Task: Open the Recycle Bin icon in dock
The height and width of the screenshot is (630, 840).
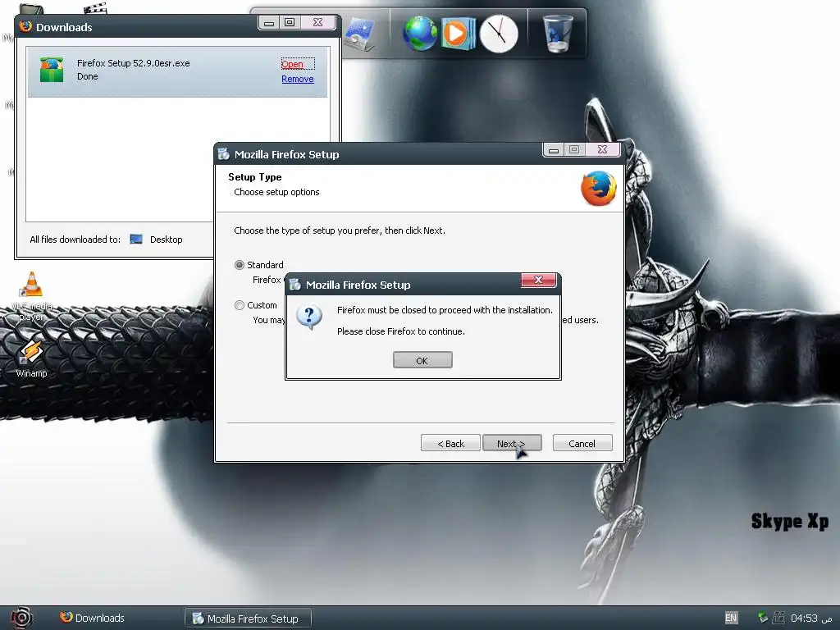Action: (x=558, y=33)
